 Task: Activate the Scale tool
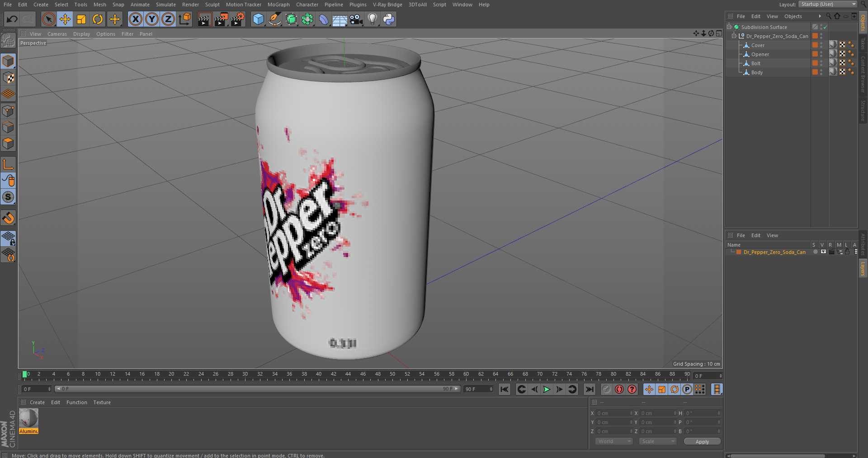tap(81, 19)
